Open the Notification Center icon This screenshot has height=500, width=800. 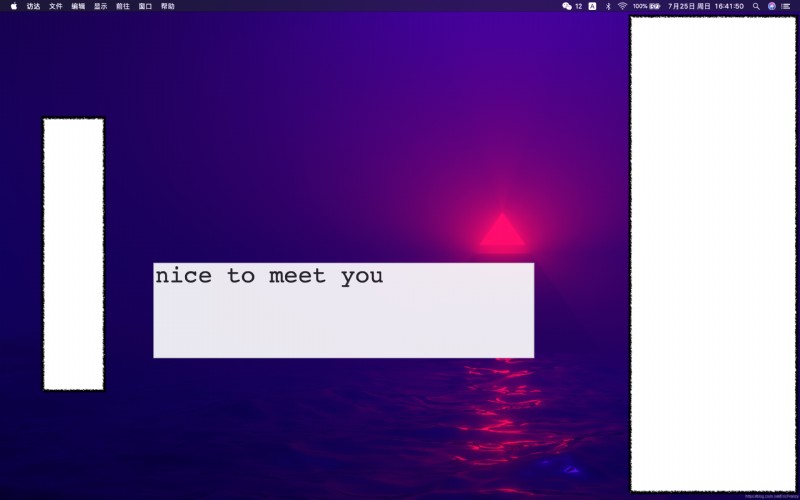[786, 6]
